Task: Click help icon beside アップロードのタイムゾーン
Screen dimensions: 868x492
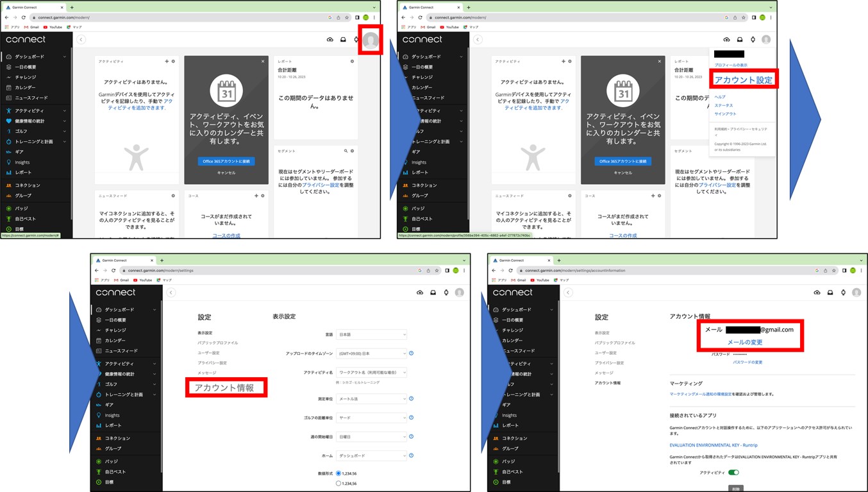Action: coord(411,353)
